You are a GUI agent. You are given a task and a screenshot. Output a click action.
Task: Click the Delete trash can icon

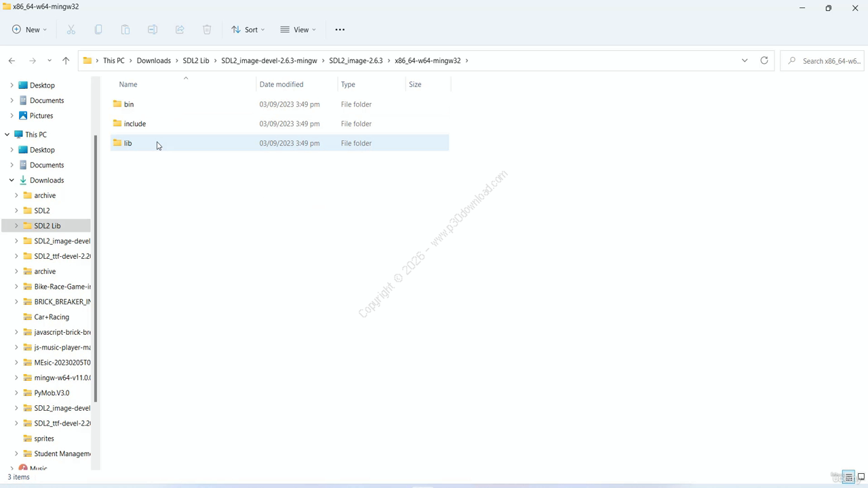tap(207, 30)
